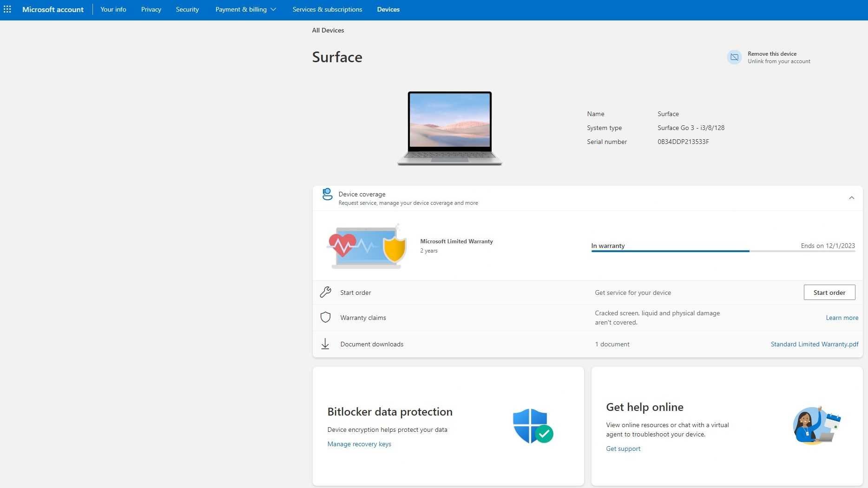Image resolution: width=868 pixels, height=488 pixels.
Task: Click the Warranty claims row label
Action: pyautogui.click(x=363, y=318)
